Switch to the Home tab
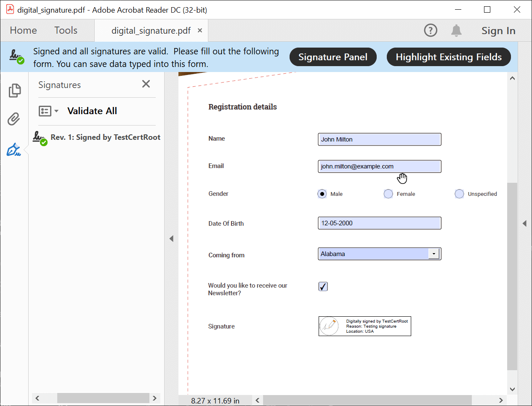Image resolution: width=532 pixels, height=406 pixels. 24,30
